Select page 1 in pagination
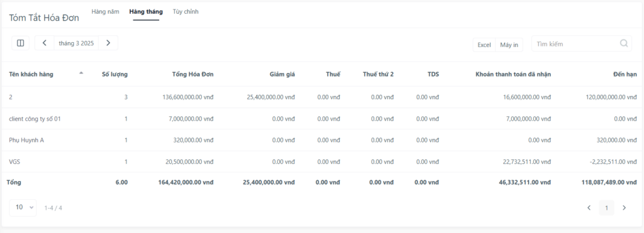The image size is (644, 233). [607, 208]
